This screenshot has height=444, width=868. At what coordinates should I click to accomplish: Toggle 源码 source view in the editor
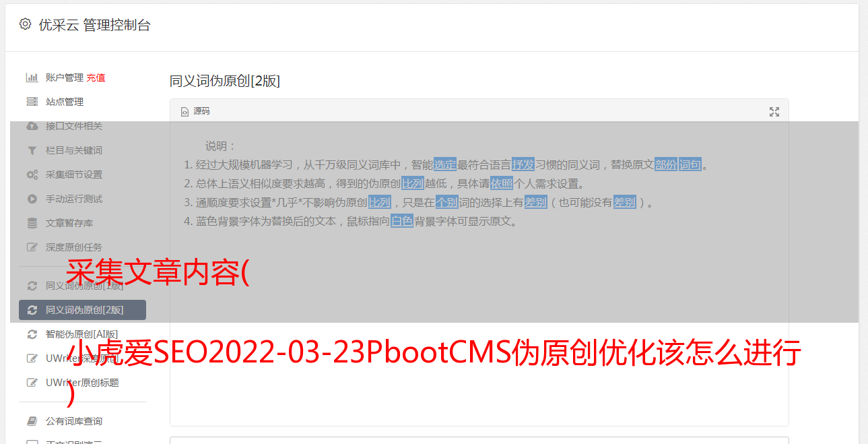pyautogui.click(x=195, y=111)
